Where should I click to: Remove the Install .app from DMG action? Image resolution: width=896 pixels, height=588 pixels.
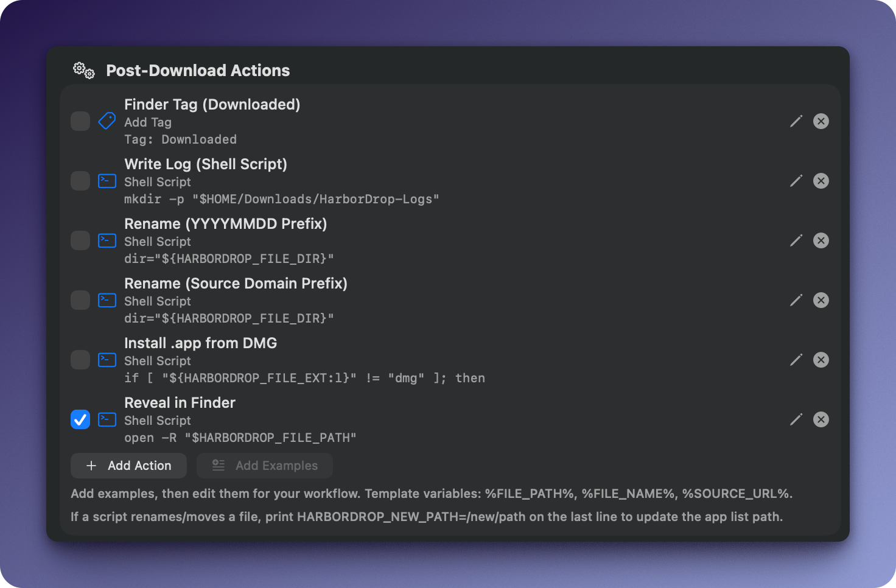point(821,360)
